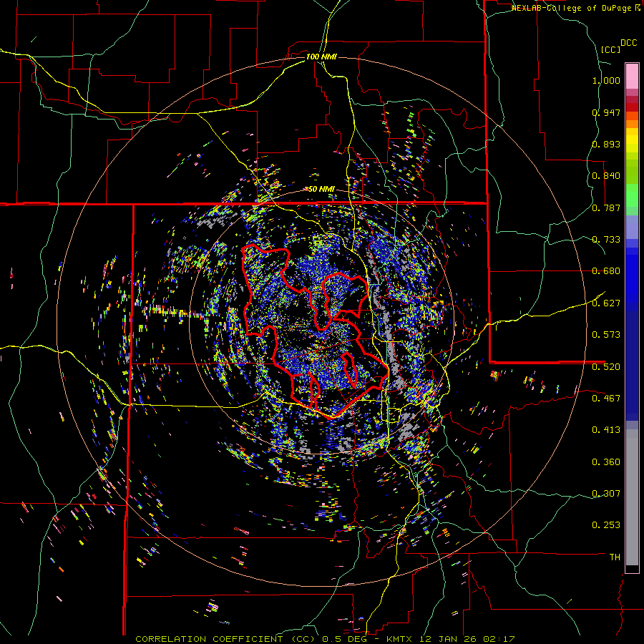
Task: Click the TH threshold label
Action: pos(615,557)
